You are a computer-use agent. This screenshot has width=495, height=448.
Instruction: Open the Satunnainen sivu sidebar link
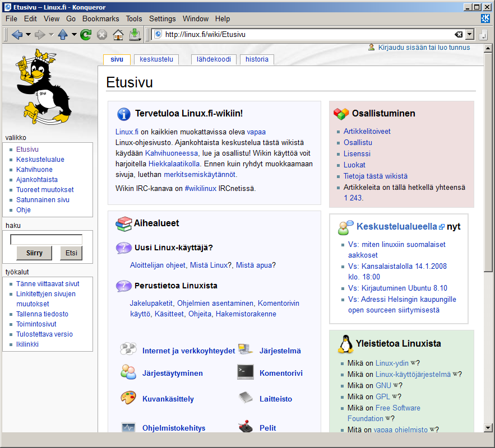tap(43, 200)
